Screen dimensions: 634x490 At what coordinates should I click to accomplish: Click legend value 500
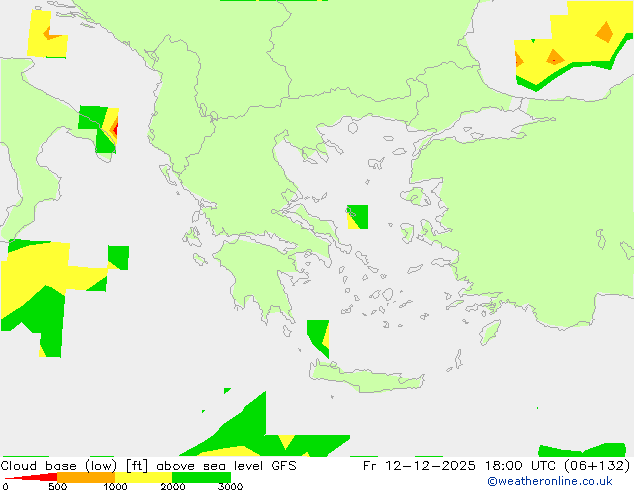(57, 486)
